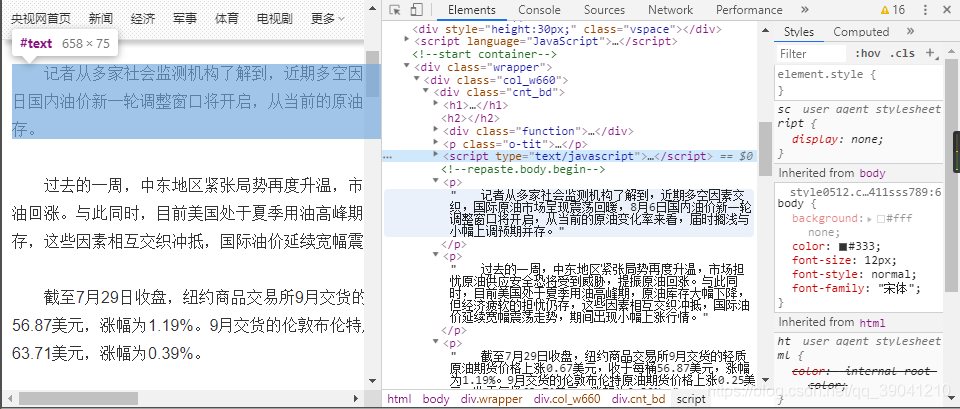Expand the h1 element node
This screenshot has width=960, height=409.
436,104
